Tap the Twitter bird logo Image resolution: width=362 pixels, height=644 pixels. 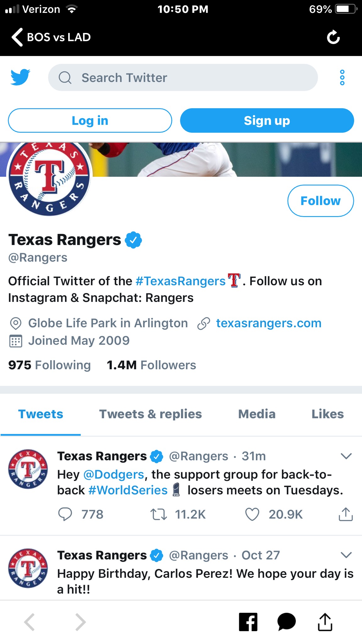point(20,77)
